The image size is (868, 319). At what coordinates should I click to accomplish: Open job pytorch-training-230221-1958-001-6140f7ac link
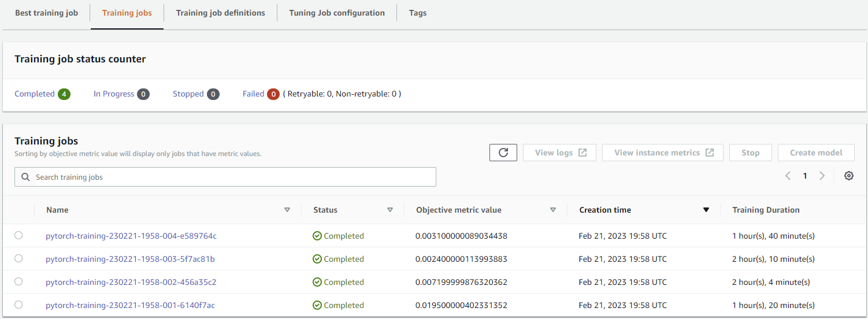click(x=130, y=305)
